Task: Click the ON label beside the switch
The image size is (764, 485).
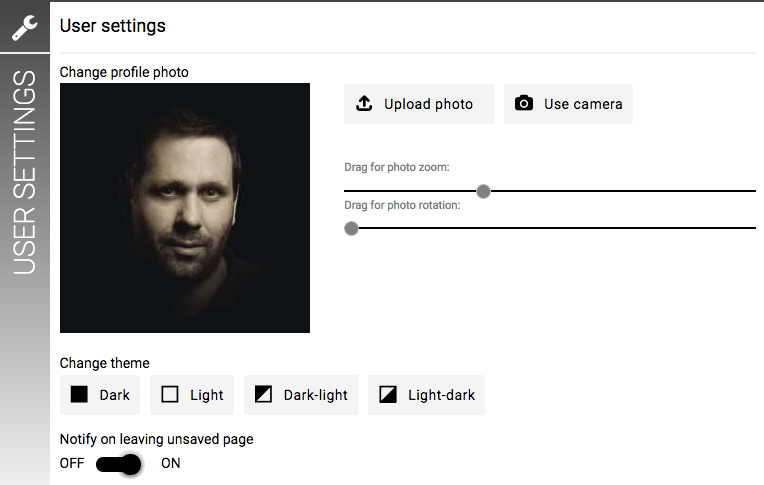Action: pos(171,463)
